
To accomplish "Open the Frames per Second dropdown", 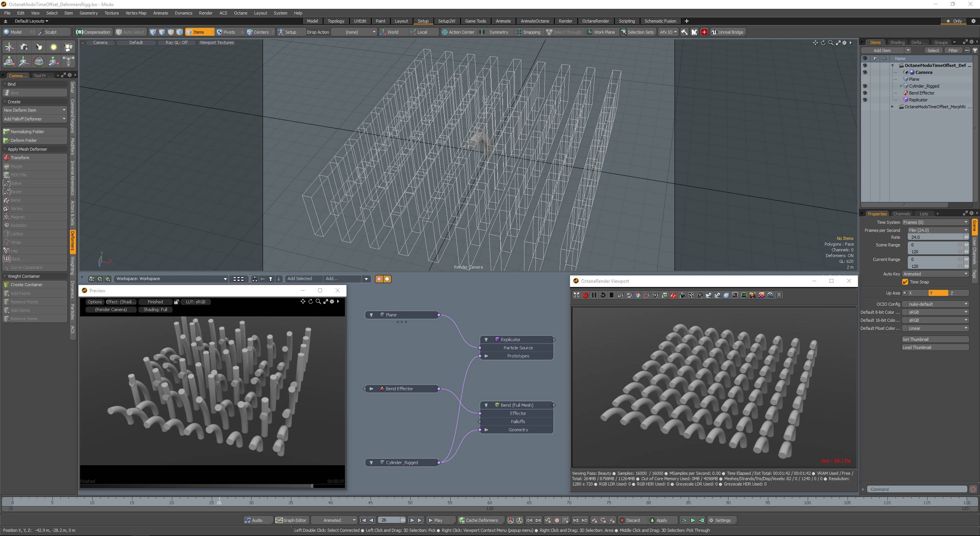I will click(938, 230).
